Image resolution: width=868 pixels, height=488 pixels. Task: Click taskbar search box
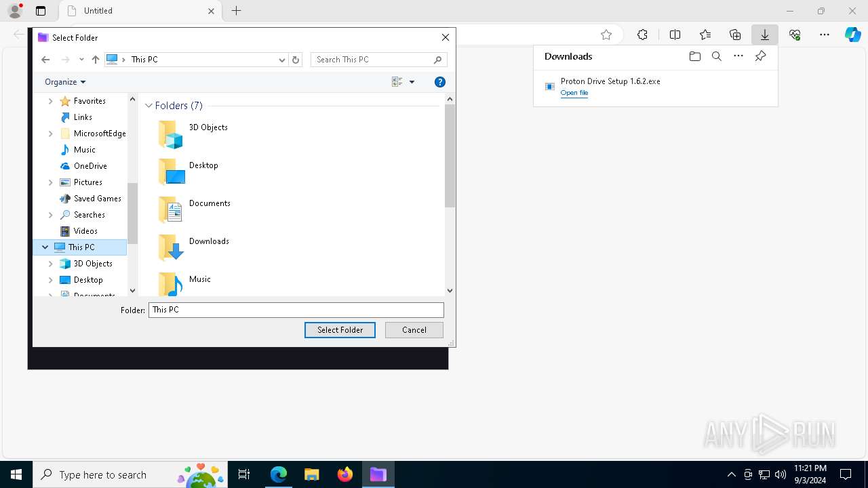130,474
